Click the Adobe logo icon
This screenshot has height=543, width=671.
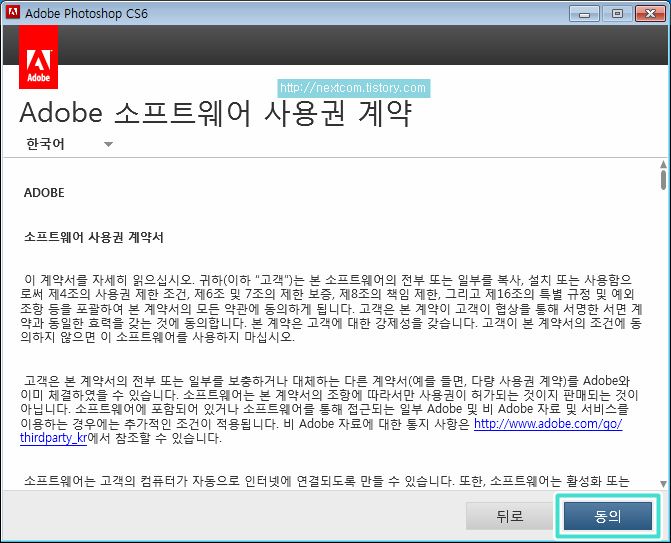click(39, 57)
